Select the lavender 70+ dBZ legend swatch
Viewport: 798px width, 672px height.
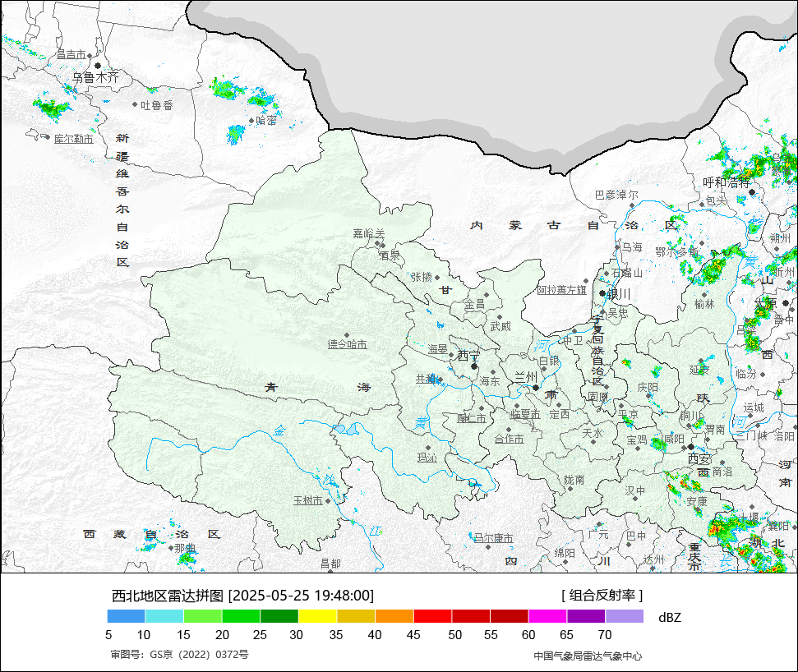(625, 616)
